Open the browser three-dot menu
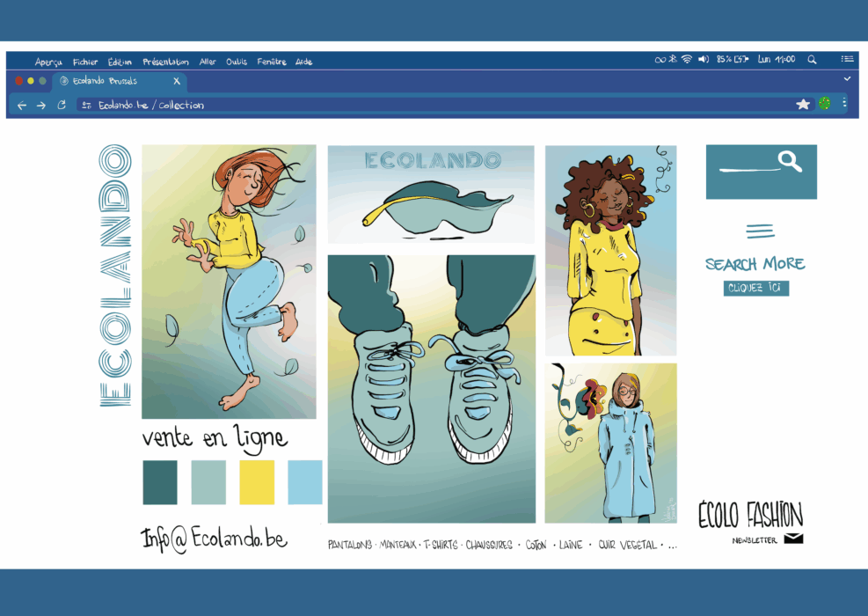Screen dimensions: 868x616 [844, 103]
